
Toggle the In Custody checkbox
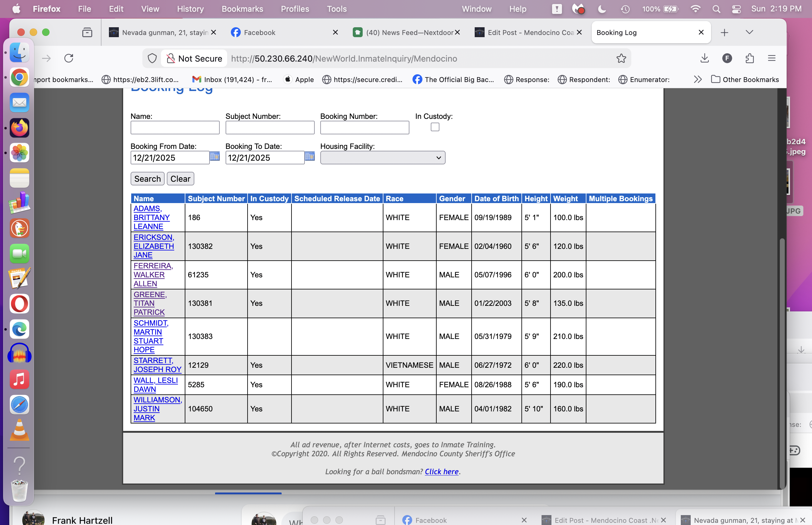coord(435,127)
